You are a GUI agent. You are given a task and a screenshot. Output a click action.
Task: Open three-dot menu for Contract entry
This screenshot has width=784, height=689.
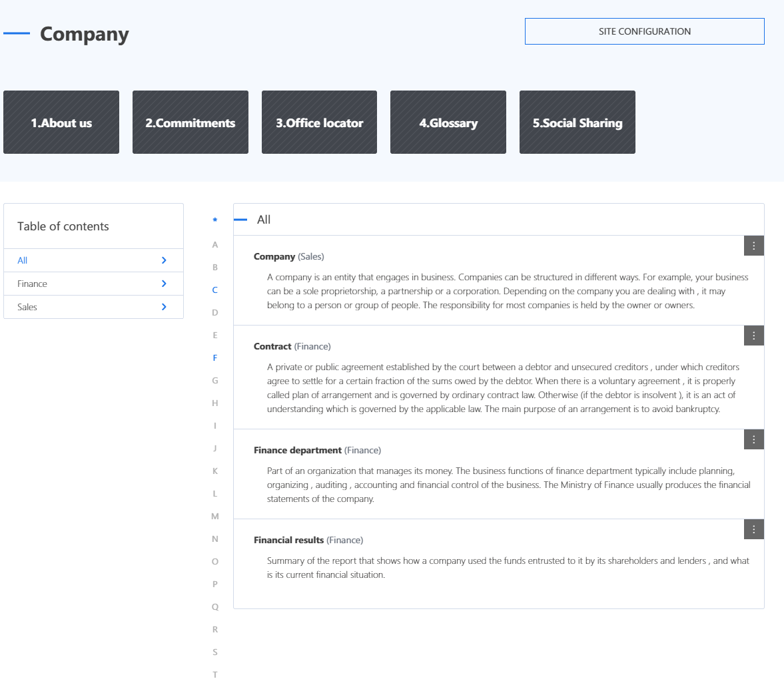pyautogui.click(x=753, y=336)
